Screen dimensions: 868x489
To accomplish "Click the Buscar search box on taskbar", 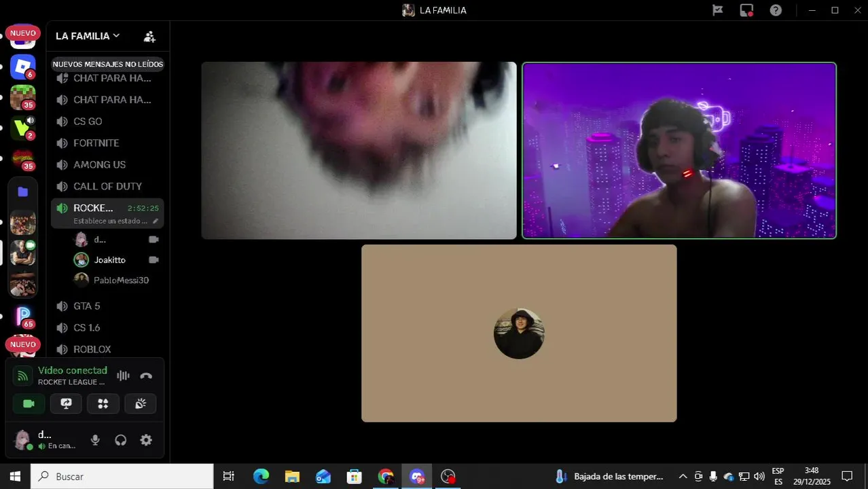I will tap(122, 477).
